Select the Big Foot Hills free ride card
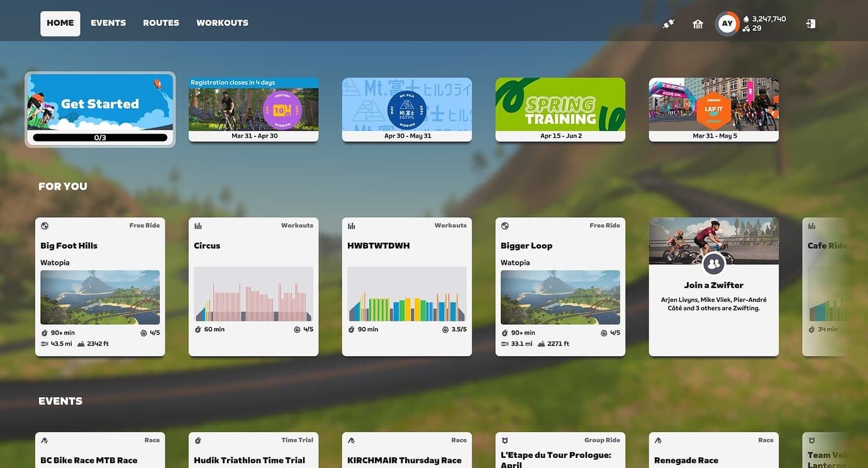Image resolution: width=868 pixels, height=468 pixels. click(100, 287)
